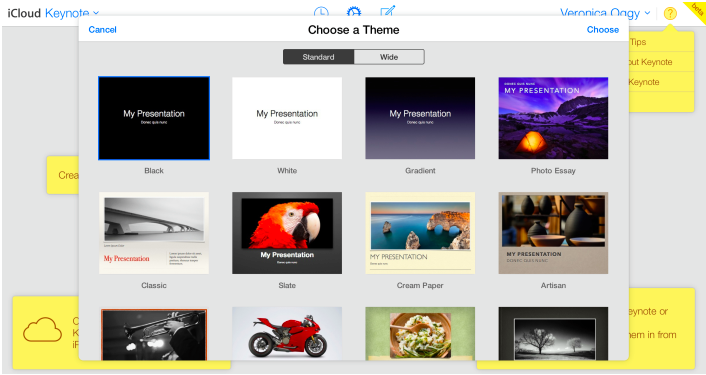Click the create presentation pencil icon
The width and height of the screenshot is (706, 375).
click(x=387, y=11)
